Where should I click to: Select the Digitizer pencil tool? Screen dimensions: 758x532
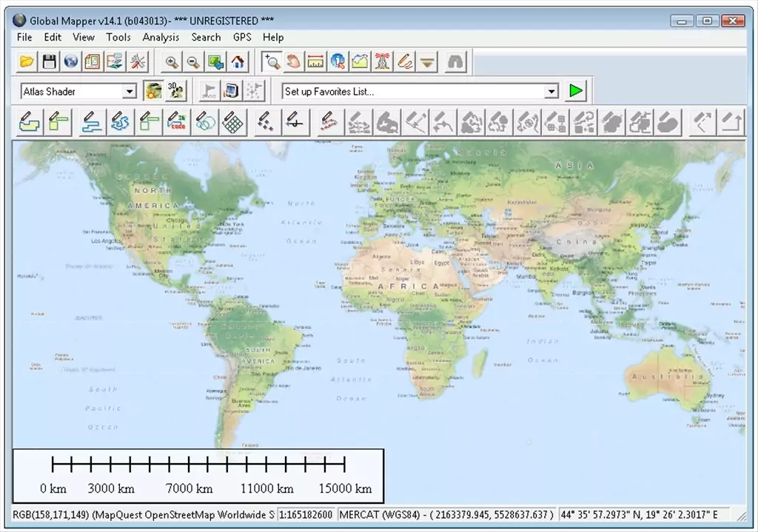point(405,62)
